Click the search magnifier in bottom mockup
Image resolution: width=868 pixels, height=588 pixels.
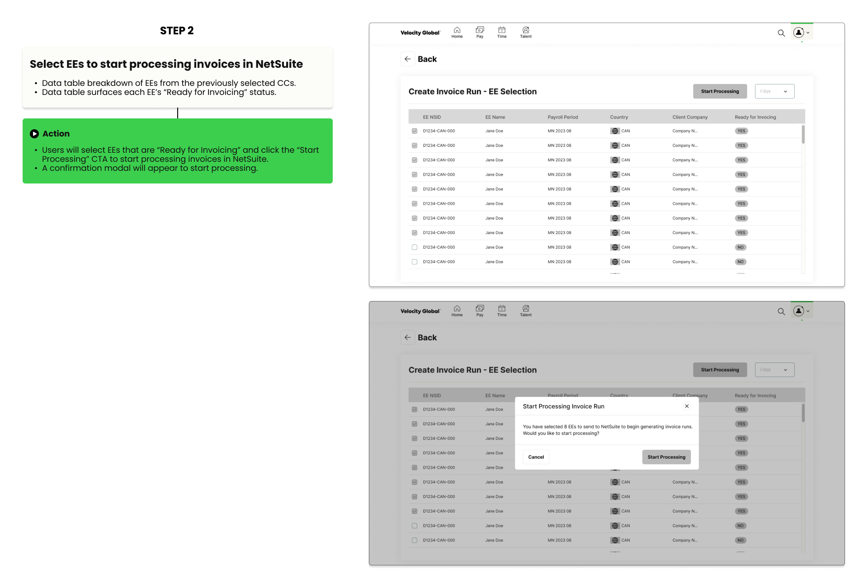click(781, 311)
